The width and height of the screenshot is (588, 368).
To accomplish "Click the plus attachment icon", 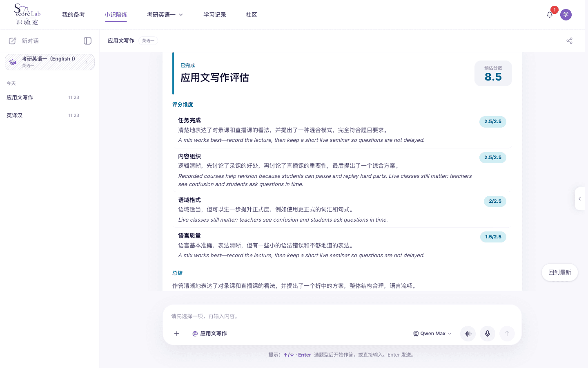I will click(x=177, y=334).
